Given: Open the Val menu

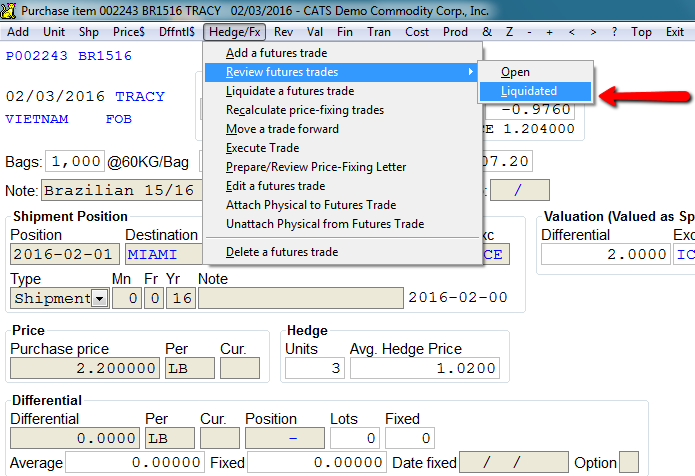Looking at the screenshot, I should (x=315, y=32).
